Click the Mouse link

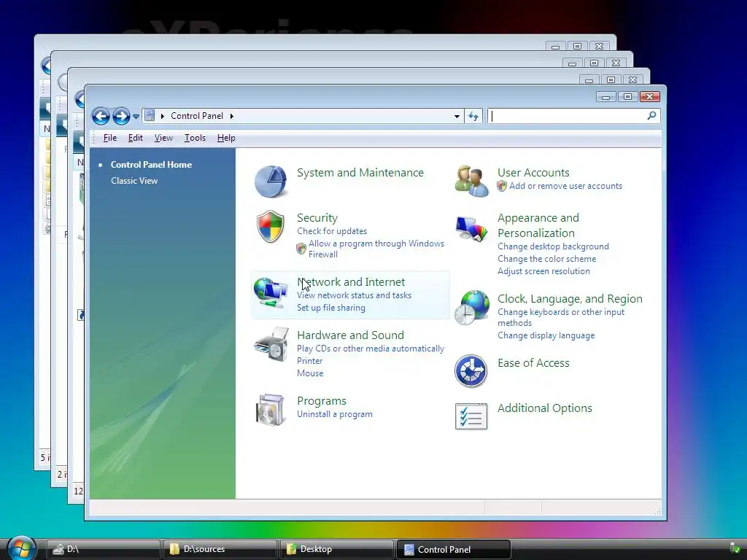(x=310, y=373)
